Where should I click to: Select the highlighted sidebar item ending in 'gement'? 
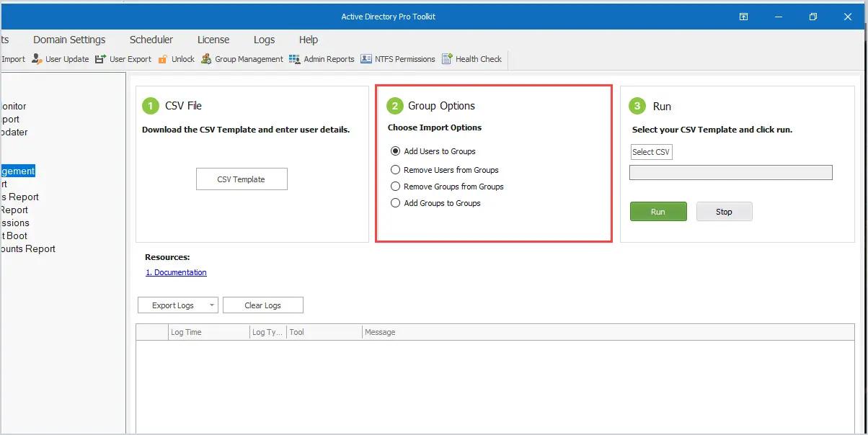[17, 171]
